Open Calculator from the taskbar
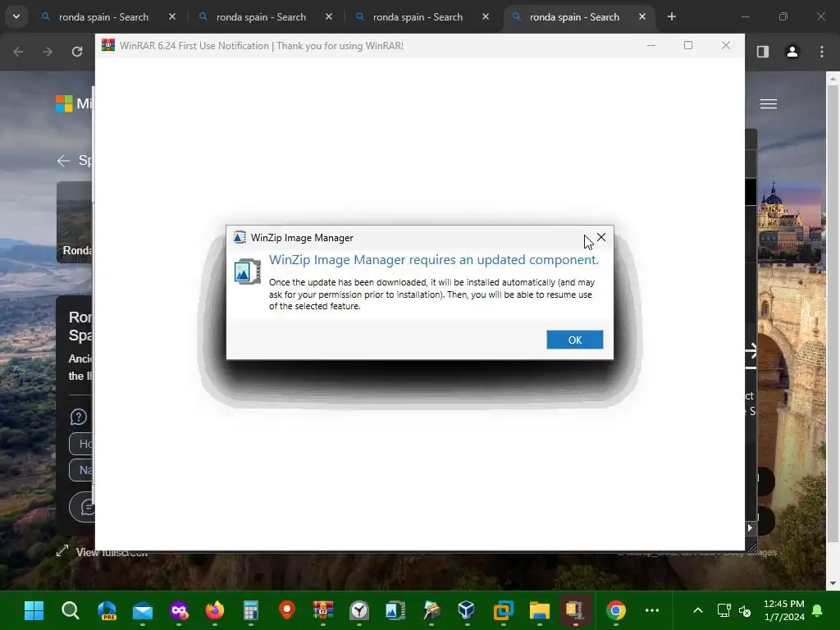840x630 pixels. (x=251, y=610)
